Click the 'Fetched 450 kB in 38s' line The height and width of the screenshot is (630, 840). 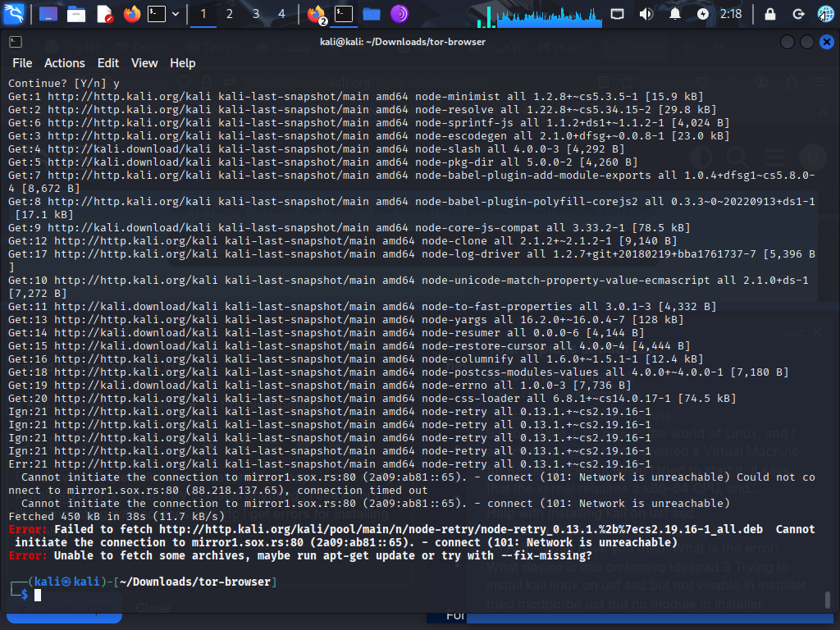click(116, 517)
